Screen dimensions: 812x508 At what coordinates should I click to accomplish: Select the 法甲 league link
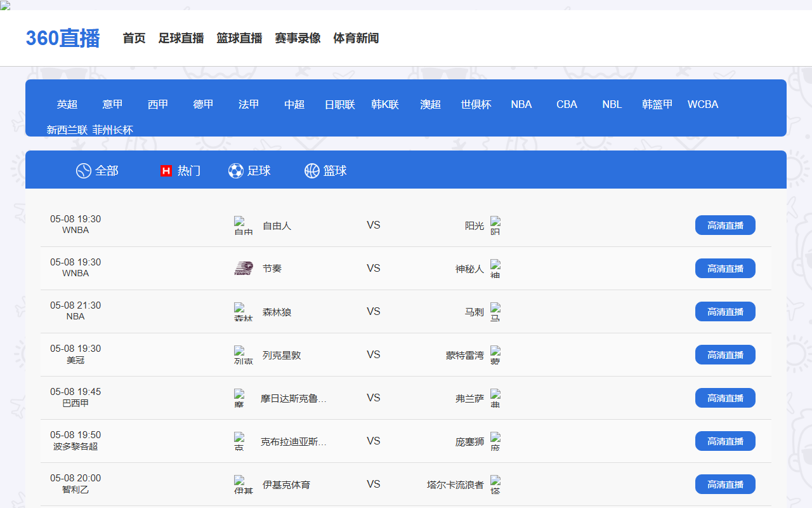pos(249,105)
